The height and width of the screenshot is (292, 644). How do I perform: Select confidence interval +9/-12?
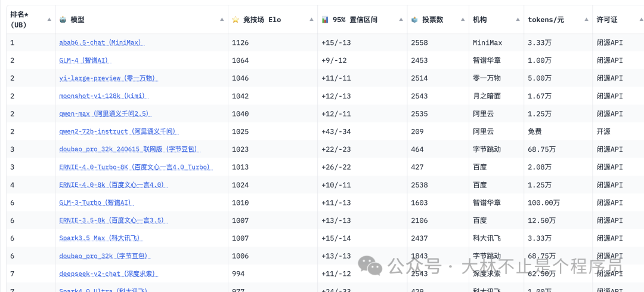pos(334,60)
